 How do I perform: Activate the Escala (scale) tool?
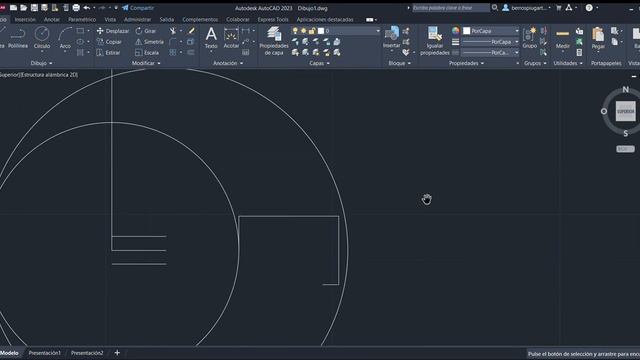[147, 52]
